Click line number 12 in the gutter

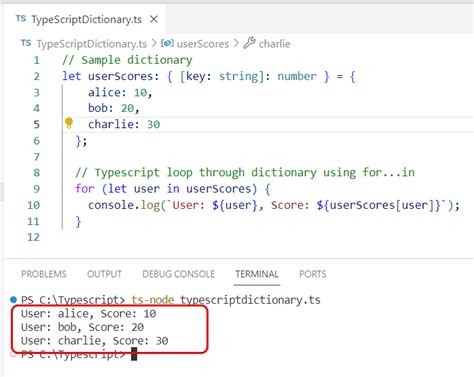(x=33, y=237)
